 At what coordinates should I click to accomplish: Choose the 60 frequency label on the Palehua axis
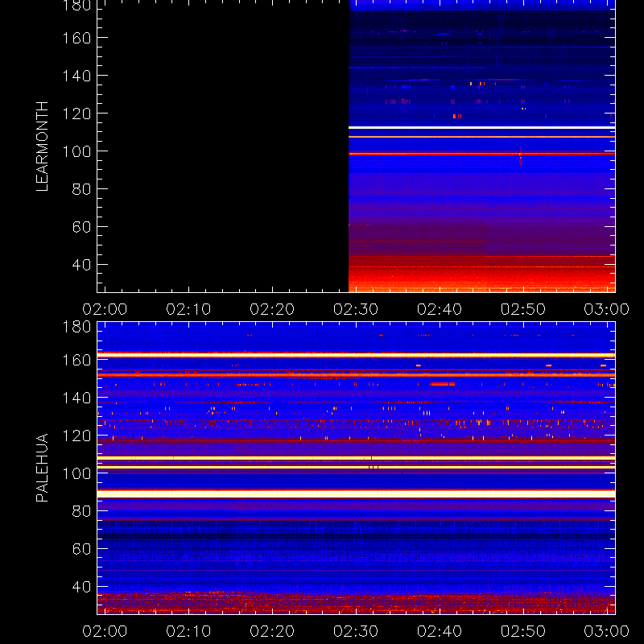[x=81, y=549]
